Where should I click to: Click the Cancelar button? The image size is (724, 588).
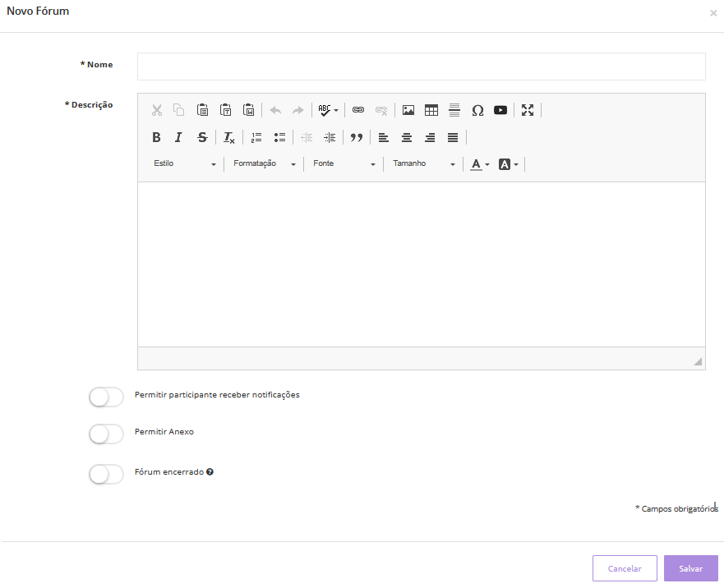625,568
